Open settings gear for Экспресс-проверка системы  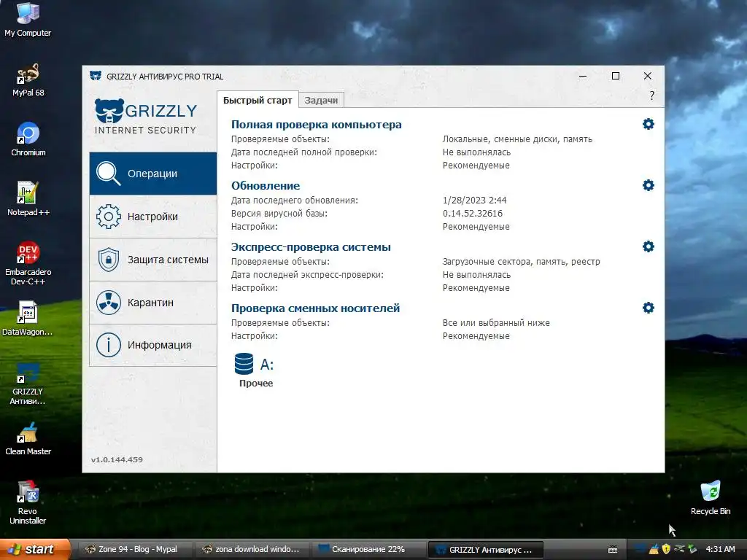pyautogui.click(x=648, y=246)
